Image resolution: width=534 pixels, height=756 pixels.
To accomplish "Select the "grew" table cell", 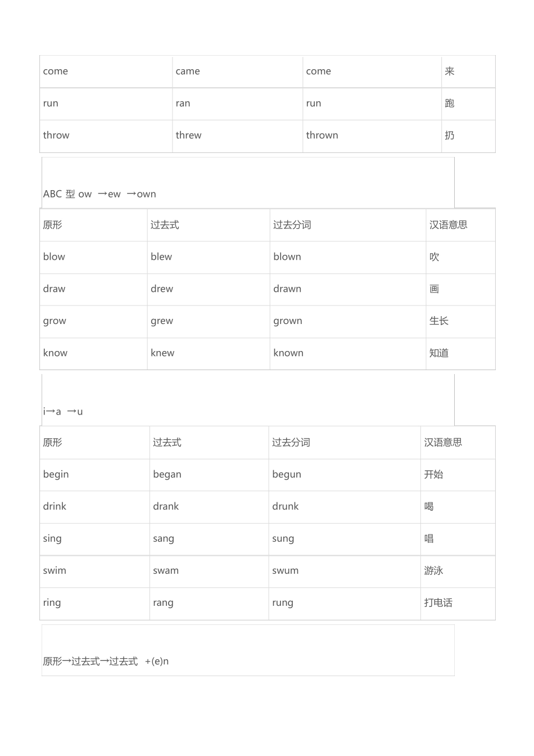I will coord(162,321).
